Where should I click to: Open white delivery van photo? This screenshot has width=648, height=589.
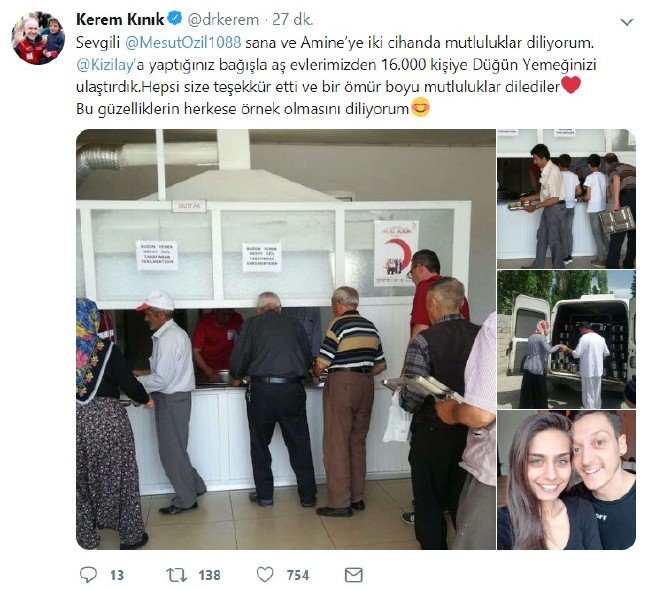567,339
